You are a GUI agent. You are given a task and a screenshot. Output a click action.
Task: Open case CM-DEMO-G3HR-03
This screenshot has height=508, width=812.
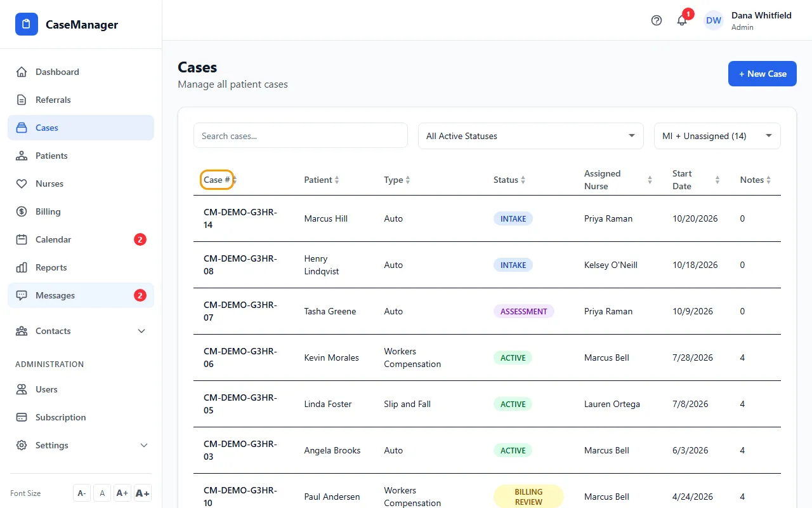(240, 450)
